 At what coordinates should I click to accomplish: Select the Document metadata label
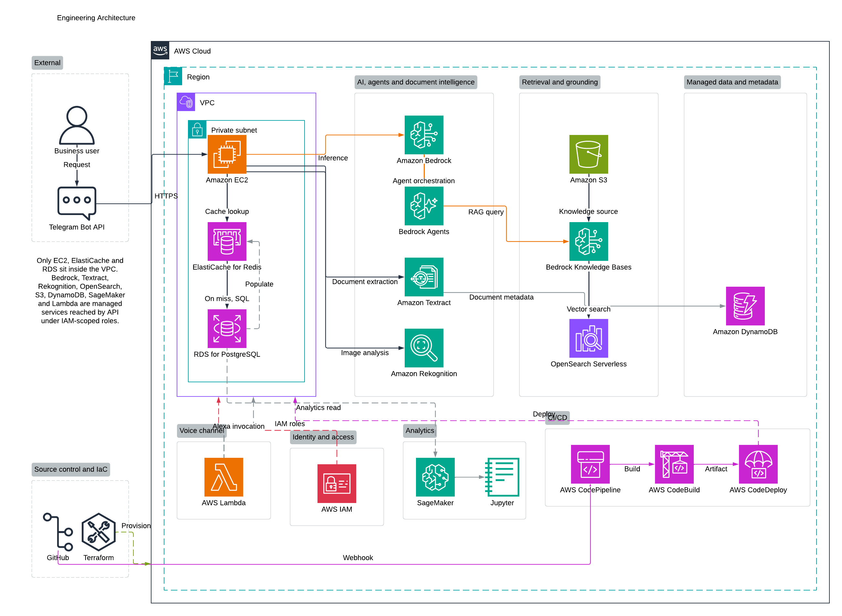501,297
